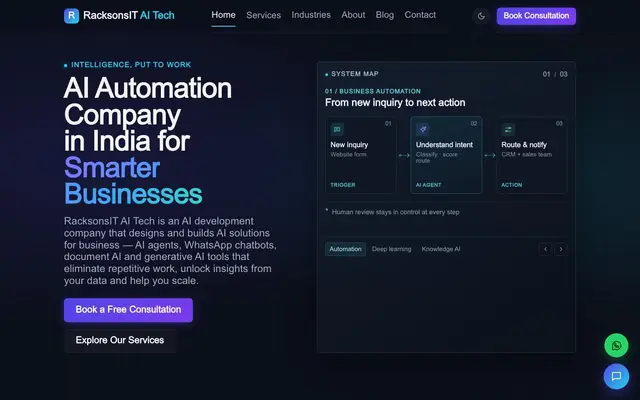The width and height of the screenshot is (640, 400).
Task: Go to previous system map slide
Action: point(545,249)
